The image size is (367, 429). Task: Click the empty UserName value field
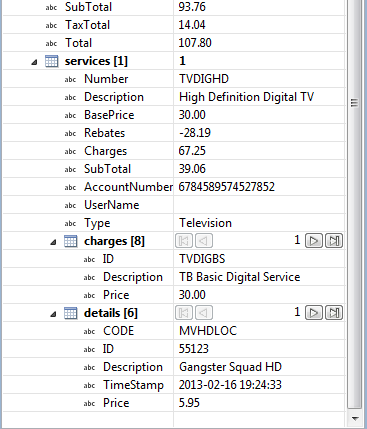pyautogui.click(x=259, y=205)
